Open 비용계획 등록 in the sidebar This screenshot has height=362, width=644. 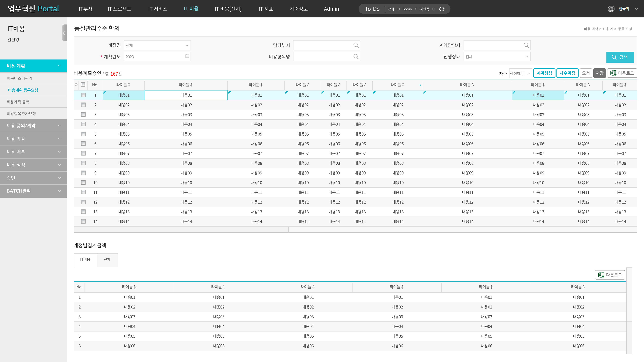click(x=18, y=102)
